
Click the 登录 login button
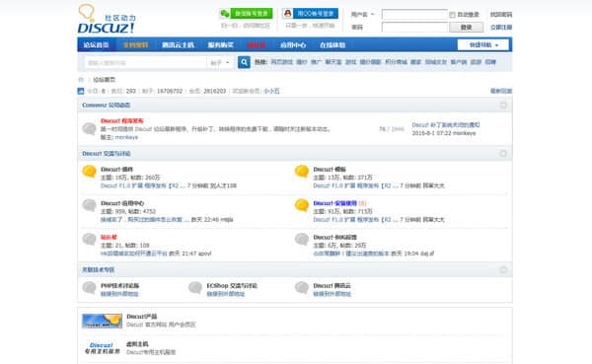pyautogui.click(x=466, y=28)
